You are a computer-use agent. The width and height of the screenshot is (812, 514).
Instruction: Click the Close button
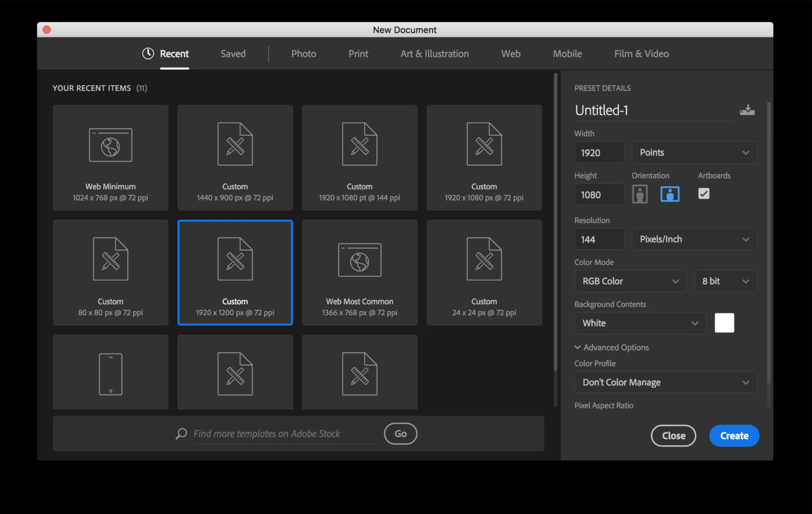pos(673,435)
